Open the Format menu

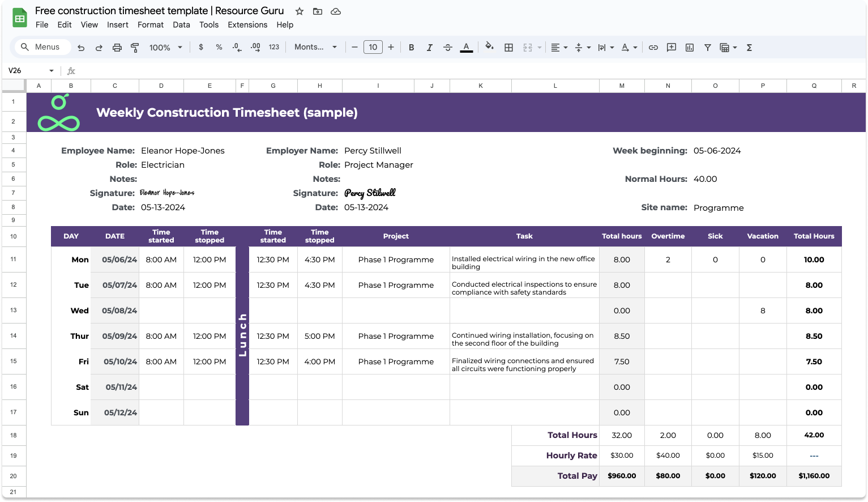coord(150,24)
